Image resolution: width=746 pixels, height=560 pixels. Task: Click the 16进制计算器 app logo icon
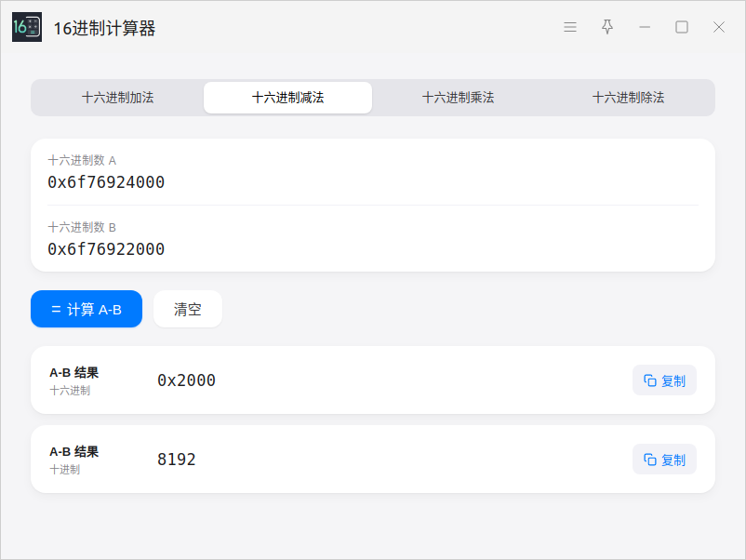click(x=27, y=27)
